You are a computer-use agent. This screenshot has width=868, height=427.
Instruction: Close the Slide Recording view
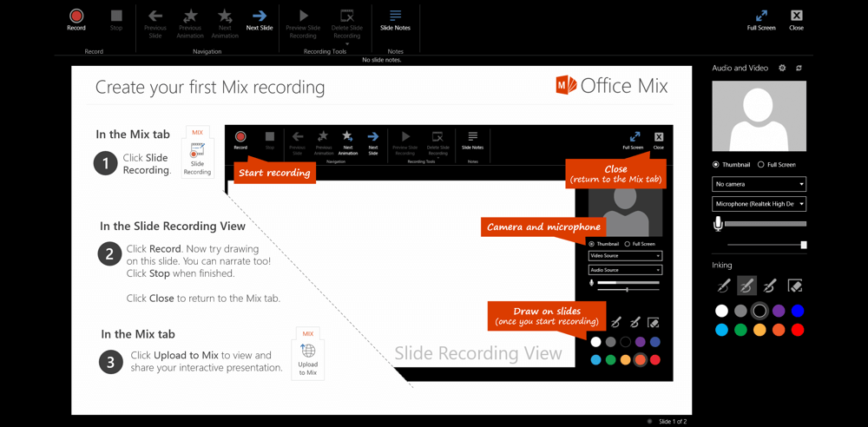[796, 20]
